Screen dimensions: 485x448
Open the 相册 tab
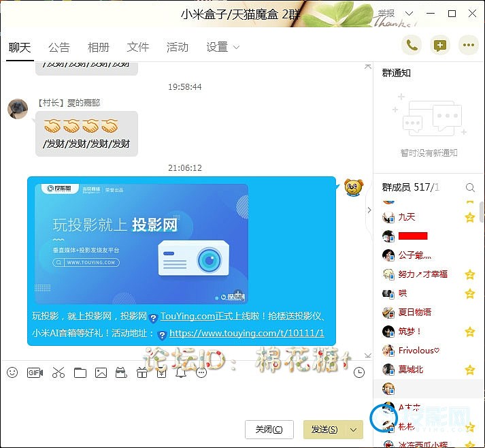pos(99,48)
